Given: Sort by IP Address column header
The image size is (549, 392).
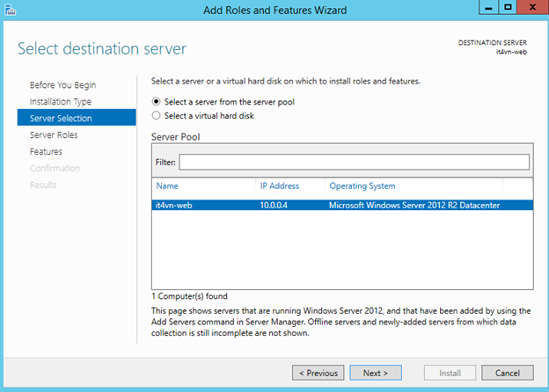Looking at the screenshot, I should [x=280, y=186].
